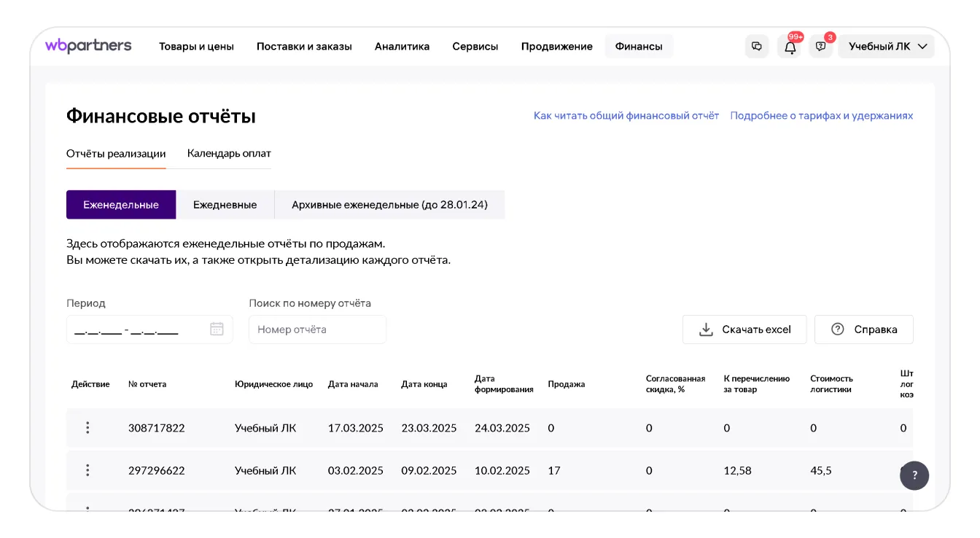Click the value 12,58
This screenshot has width=980, height=538.
pos(738,470)
